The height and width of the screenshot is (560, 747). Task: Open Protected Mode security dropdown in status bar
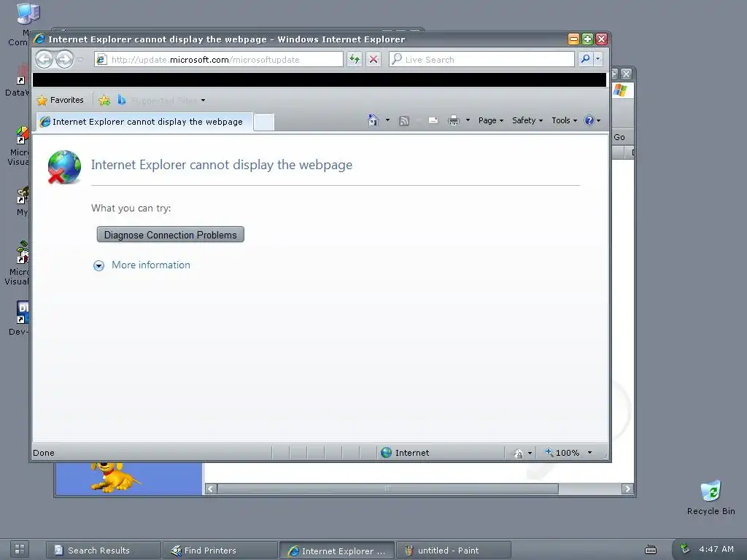pos(522,453)
